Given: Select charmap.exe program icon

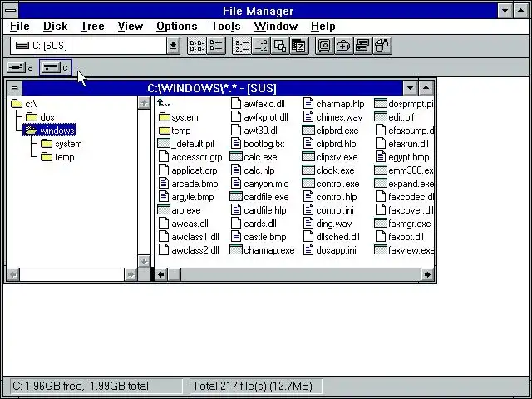Looking at the screenshot, I should (236, 250).
